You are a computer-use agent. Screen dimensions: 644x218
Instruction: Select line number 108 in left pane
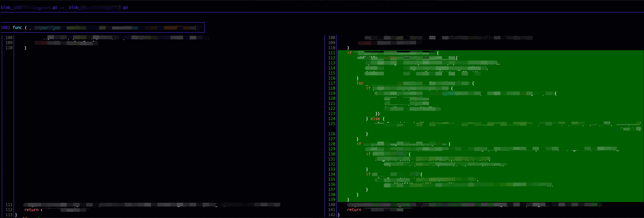[9, 38]
